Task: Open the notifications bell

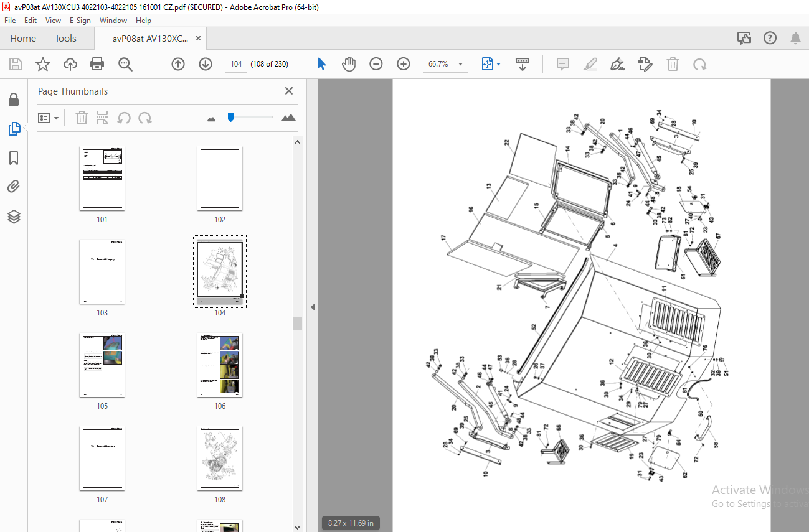Action: [x=795, y=38]
